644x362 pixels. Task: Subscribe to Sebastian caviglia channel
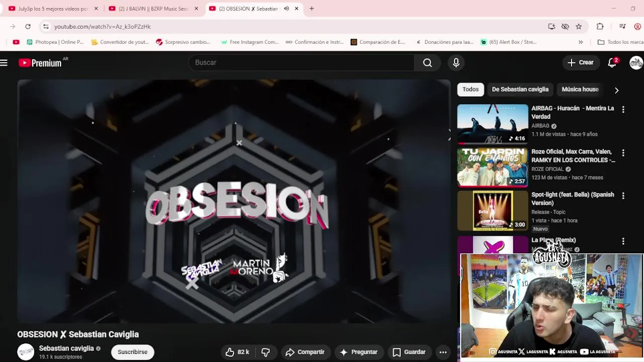pos(132,352)
